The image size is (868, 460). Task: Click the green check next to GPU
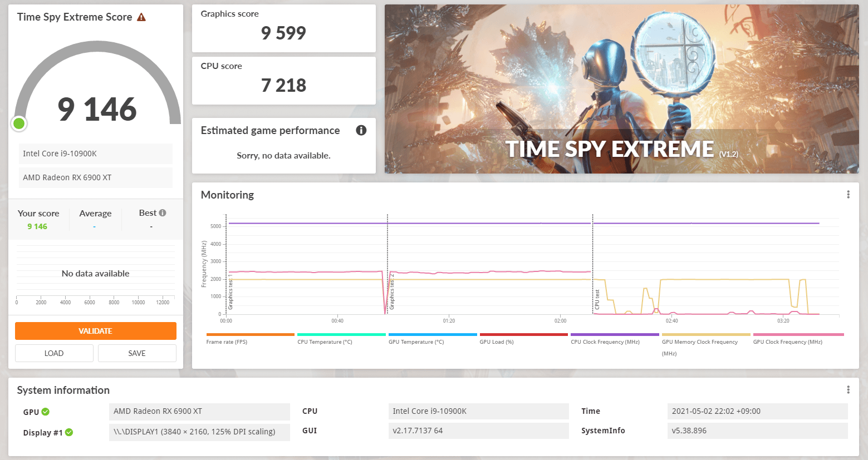coord(46,412)
